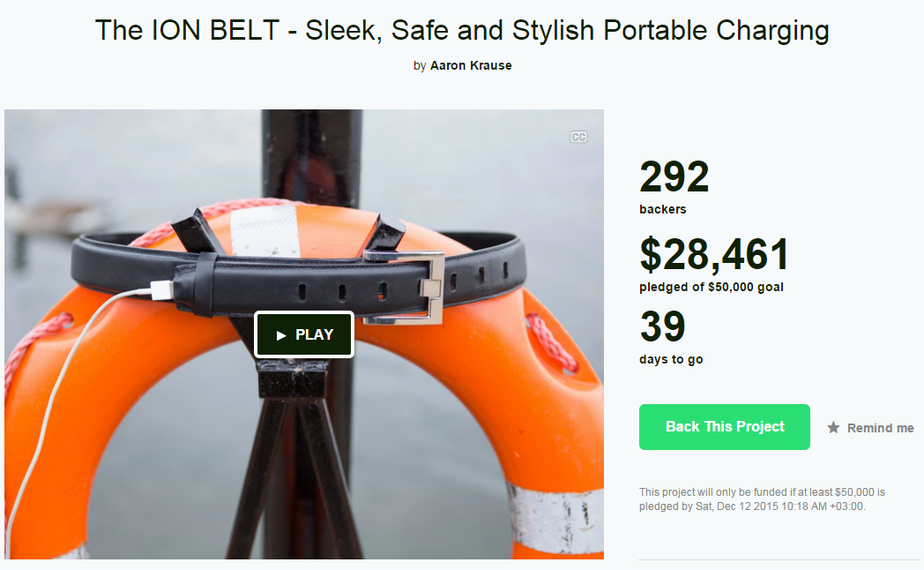Click the 39 days to go counter
The image size is (924, 570).
(x=662, y=326)
